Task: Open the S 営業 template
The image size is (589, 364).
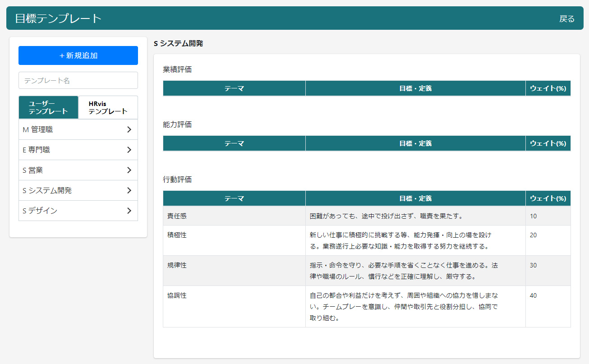Action: [x=78, y=170]
